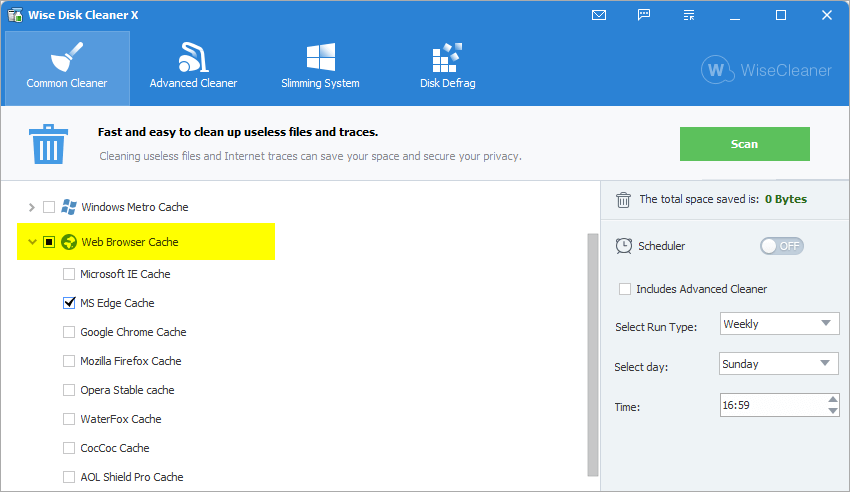The height and width of the screenshot is (492, 850).
Task: Click the Scheduler label
Action: tap(661, 246)
